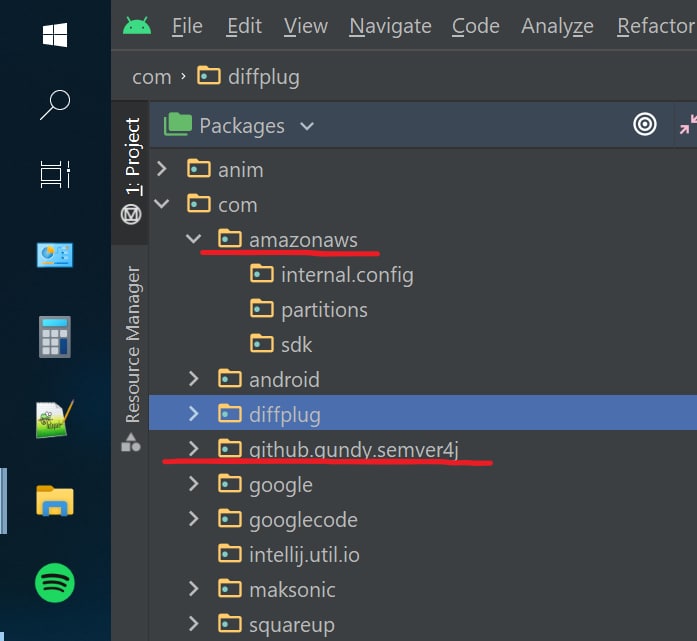Click the Windows taskbar search magnifier
This screenshot has width=697, height=641.
55,104
